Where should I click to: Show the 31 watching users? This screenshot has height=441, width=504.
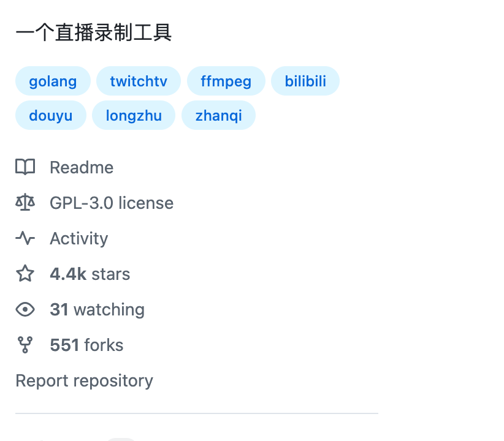coord(97,310)
